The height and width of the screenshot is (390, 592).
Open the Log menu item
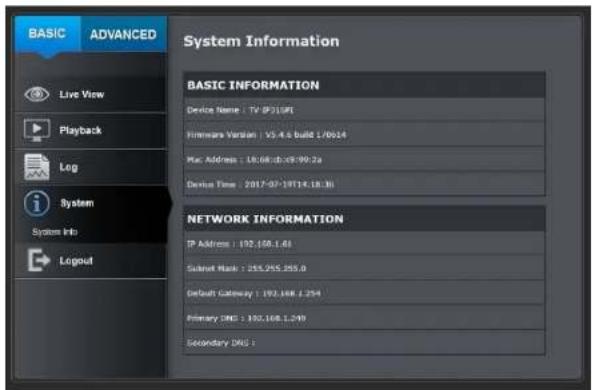(91, 167)
